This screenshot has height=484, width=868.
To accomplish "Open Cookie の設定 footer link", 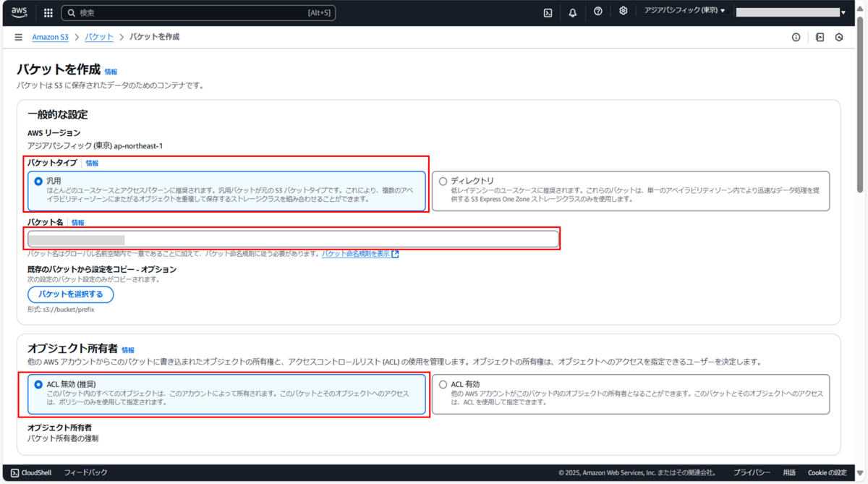I will 827,472.
